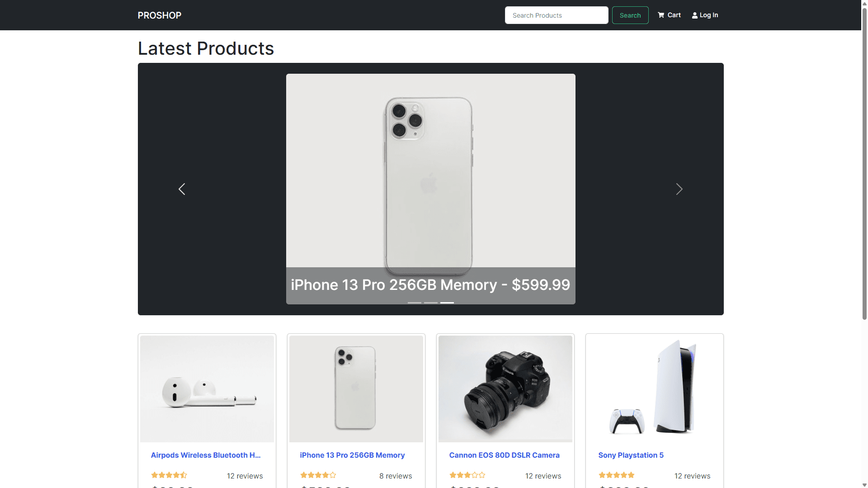Viewport: 868px width, 488px height.
Task: Go to previous carousel slide arrow
Action: click(182, 189)
